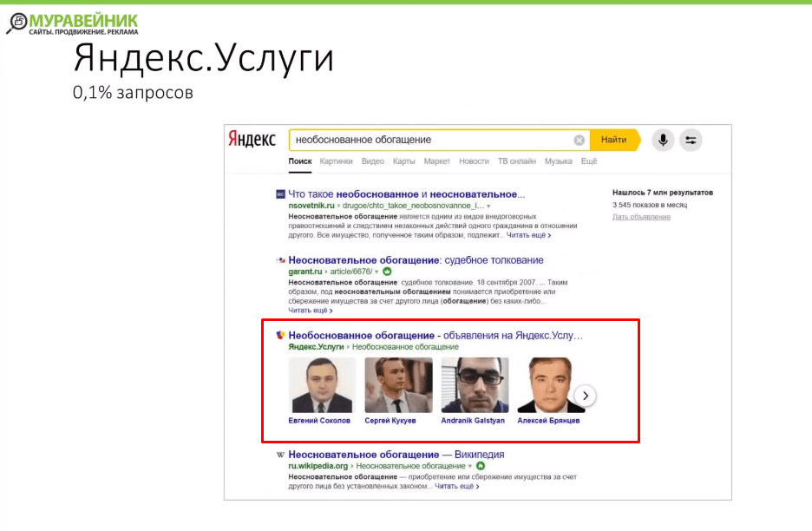Click name link Алексей Брянцев
Screen dimensions: 812x531
pos(548,420)
